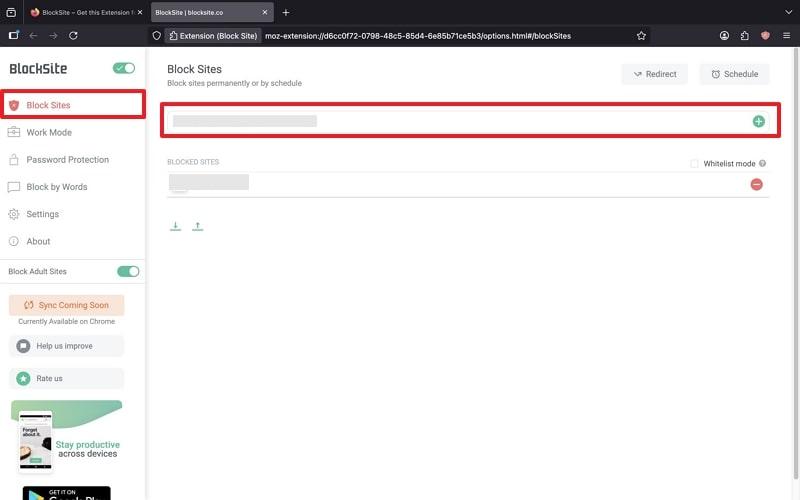This screenshot has height=500, width=800.
Task: Open Work Mode in the sidebar
Action: tap(48, 132)
